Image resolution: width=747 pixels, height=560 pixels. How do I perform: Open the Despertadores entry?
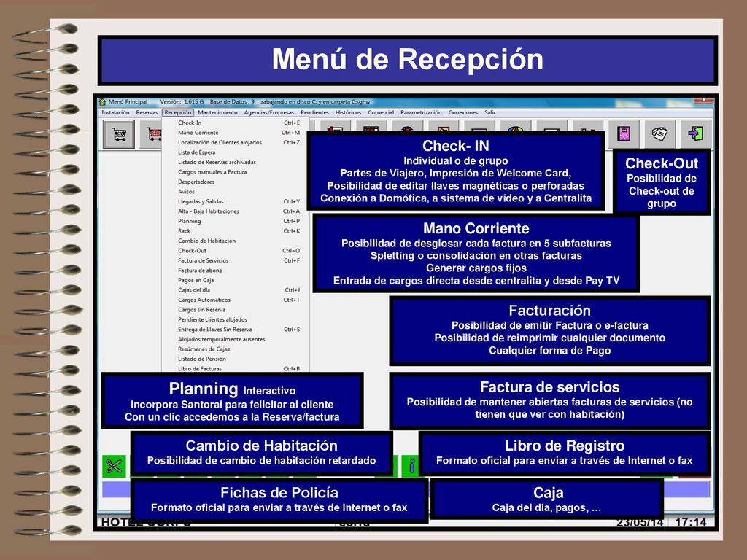[x=236, y=182]
